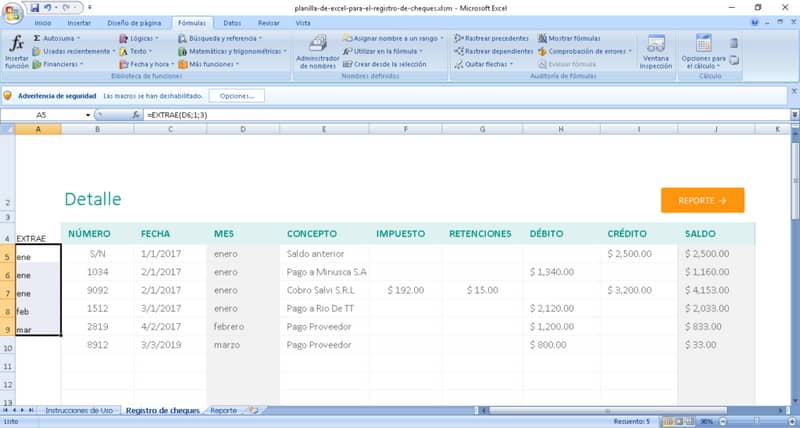Screen dimensions: 800x428
Task: Click in the formula bar input
Action: click(x=466, y=115)
